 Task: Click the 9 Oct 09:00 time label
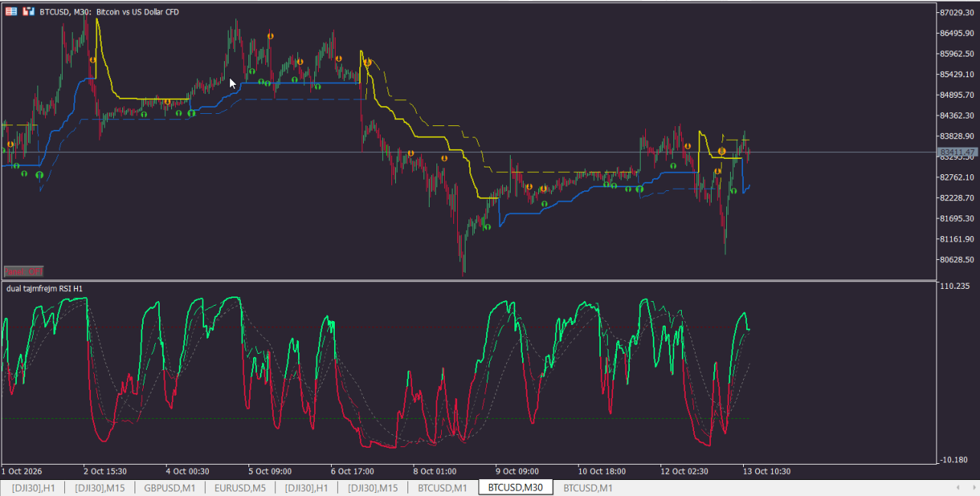[x=518, y=472]
